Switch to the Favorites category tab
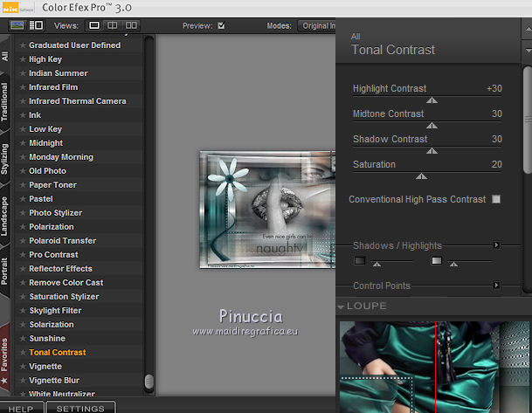The height and width of the screenshot is (413, 532). [x=4, y=359]
